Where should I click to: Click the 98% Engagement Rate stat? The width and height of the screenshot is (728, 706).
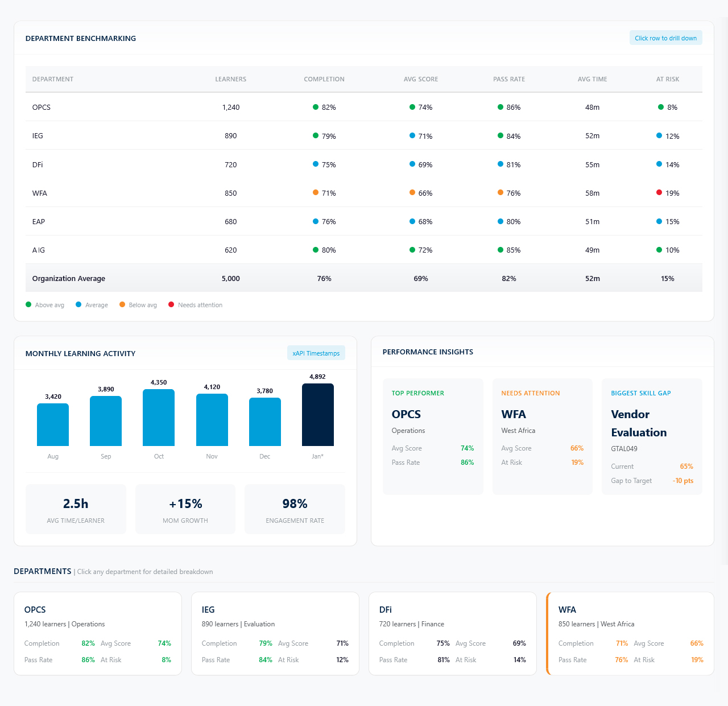(x=295, y=509)
